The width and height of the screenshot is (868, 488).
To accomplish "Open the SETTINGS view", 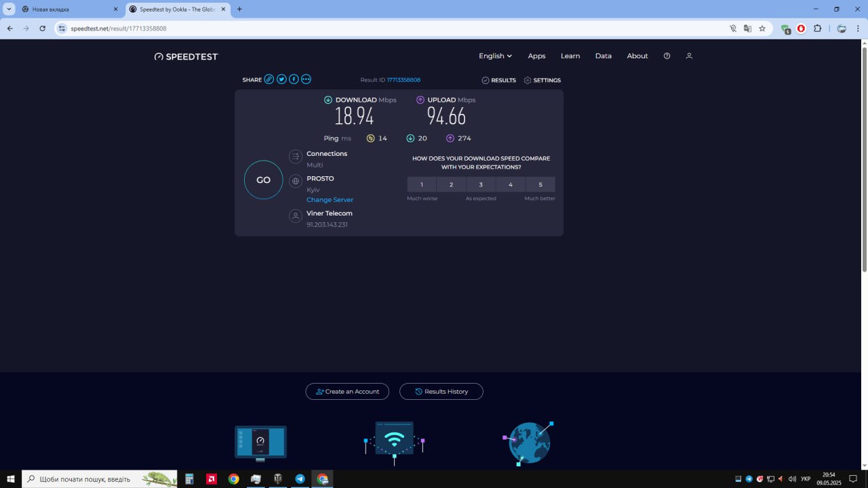I will coord(542,80).
